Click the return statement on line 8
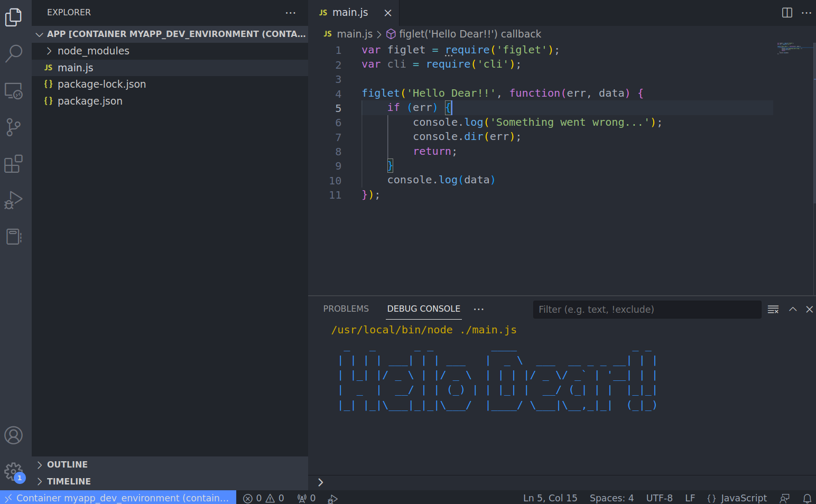This screenshot has height=504, width=816. coord(434,151)
